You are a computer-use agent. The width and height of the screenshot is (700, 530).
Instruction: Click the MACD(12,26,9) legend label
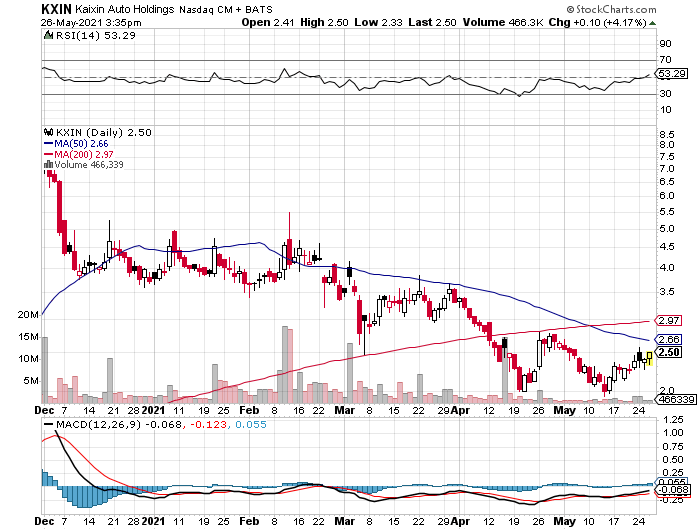pyautogui.click(x=98, y=425)
